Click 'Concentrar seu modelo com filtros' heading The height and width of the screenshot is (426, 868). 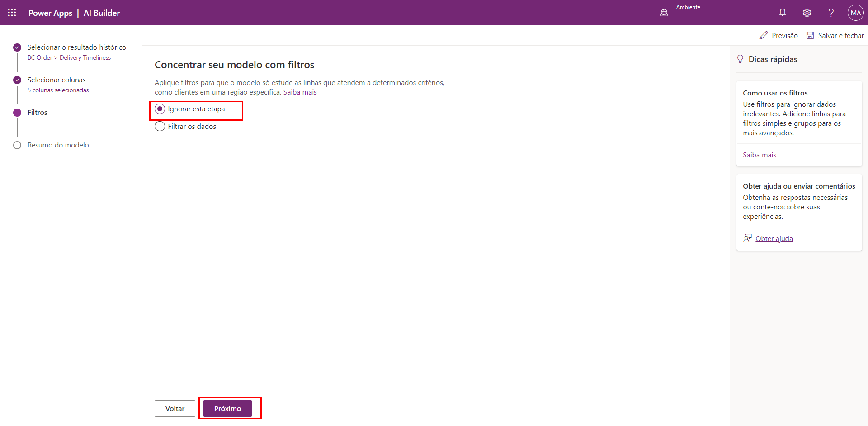[x=235, y=65]
